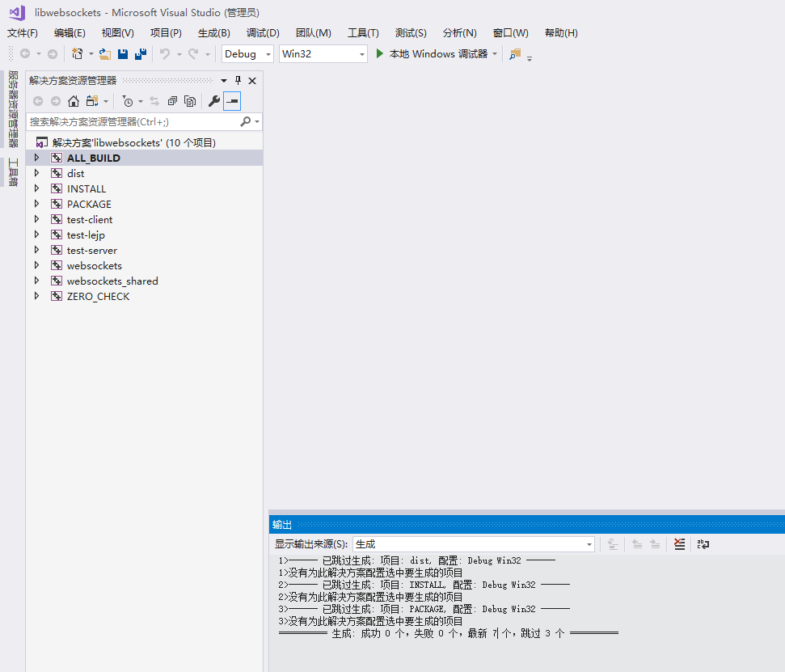Viewport: 785px width, 672px height.
Task: Expand the ZERO_CHECK project node
Action: coord(36,296)
